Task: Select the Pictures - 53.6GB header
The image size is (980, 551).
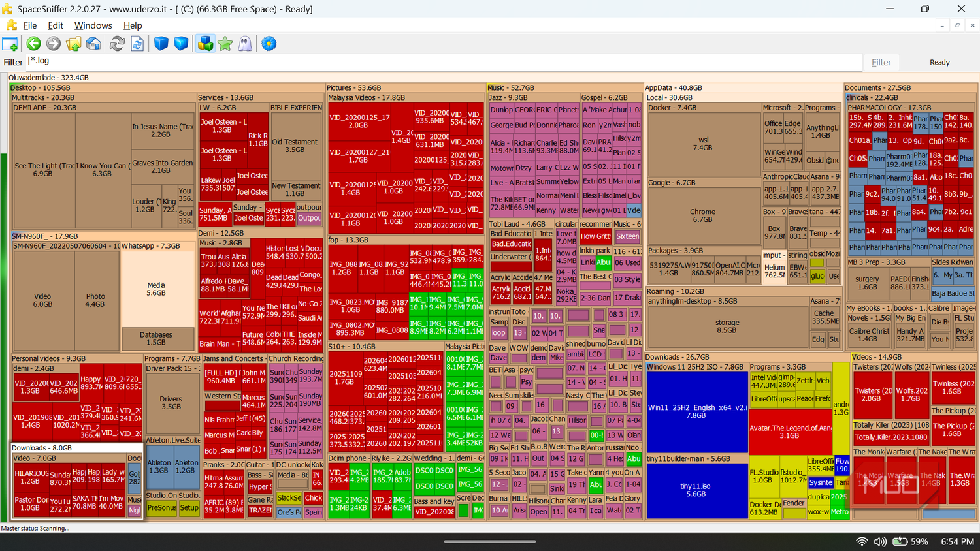Action: pyautogui.click(x=406, y=88)
